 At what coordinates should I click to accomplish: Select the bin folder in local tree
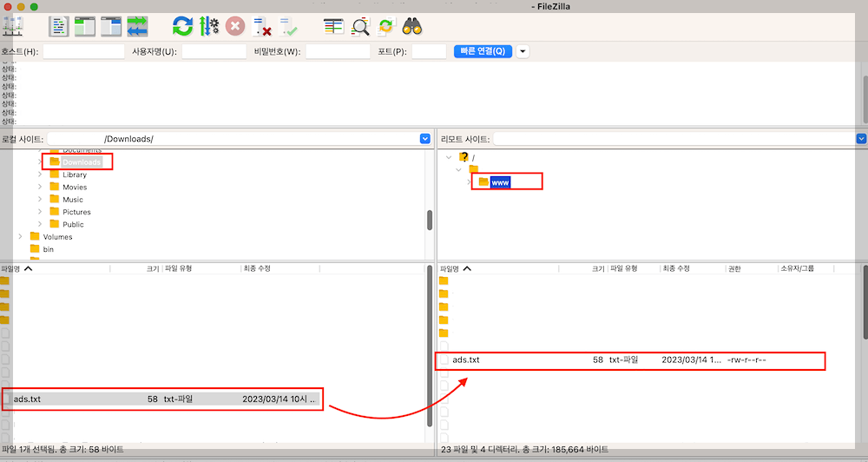click(x=48, y=249)
